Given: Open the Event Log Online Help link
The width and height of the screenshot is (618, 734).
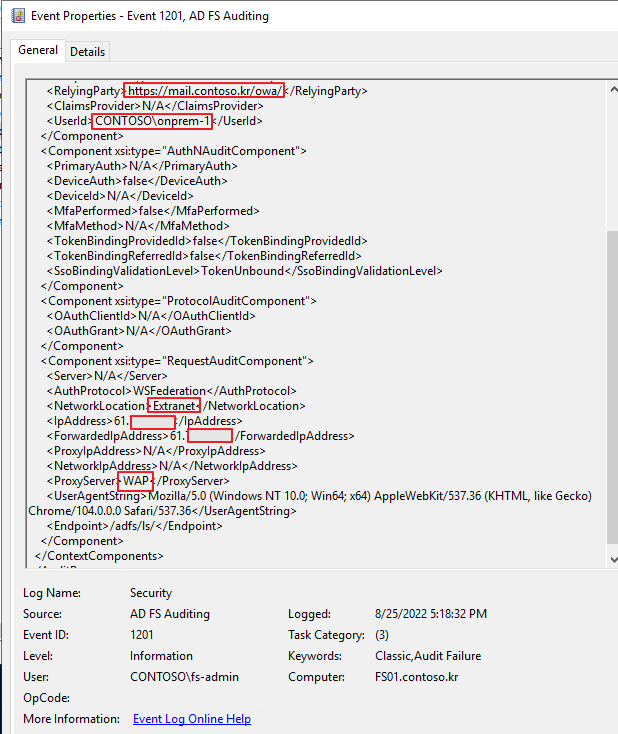Looking at the screenshot, I should pyautogui.click(x=192, y=719).
